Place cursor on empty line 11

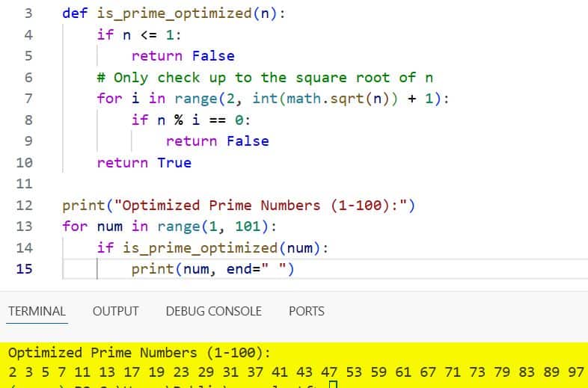[x=224, y=184]
